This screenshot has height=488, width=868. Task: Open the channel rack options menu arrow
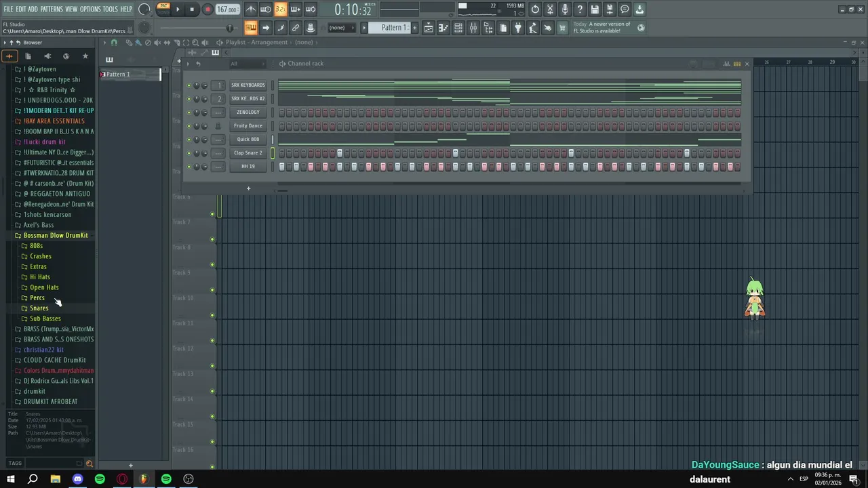(188, 64)
